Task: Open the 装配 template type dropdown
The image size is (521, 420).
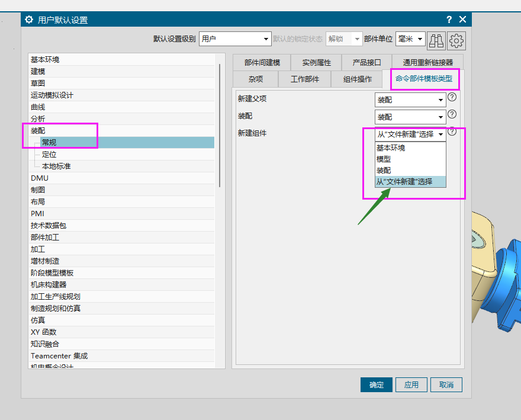Action: point(410,117)
